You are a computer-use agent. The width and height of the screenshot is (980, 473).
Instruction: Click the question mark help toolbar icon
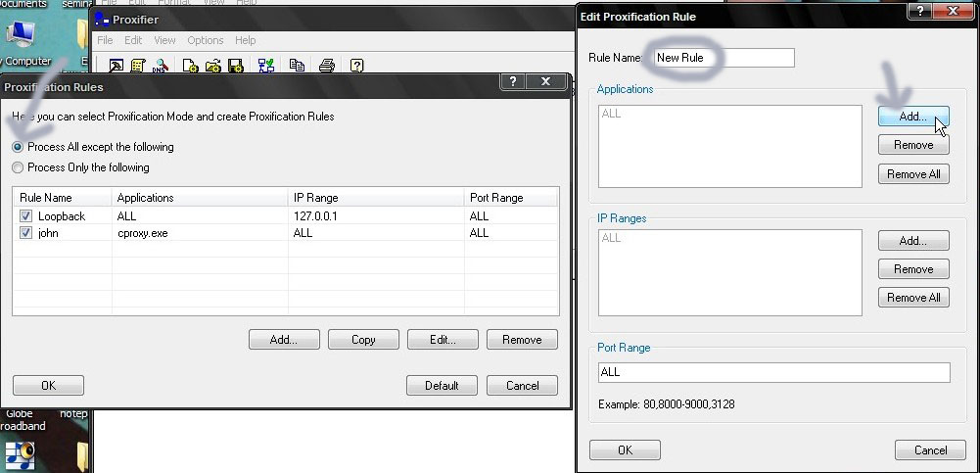pyautogui.click(x=357, y=66)
